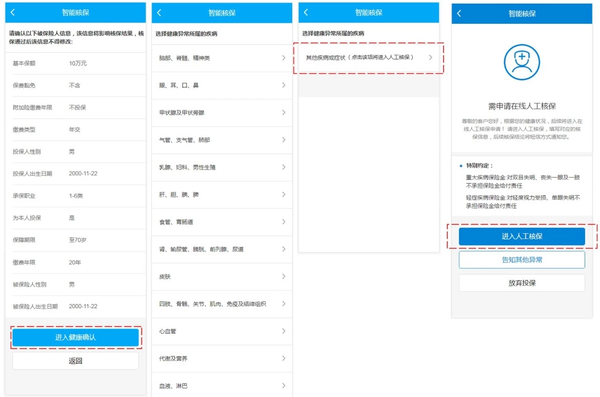Click the 10万元 basic coverage value
Screen dimensions: 600x397
78,63
